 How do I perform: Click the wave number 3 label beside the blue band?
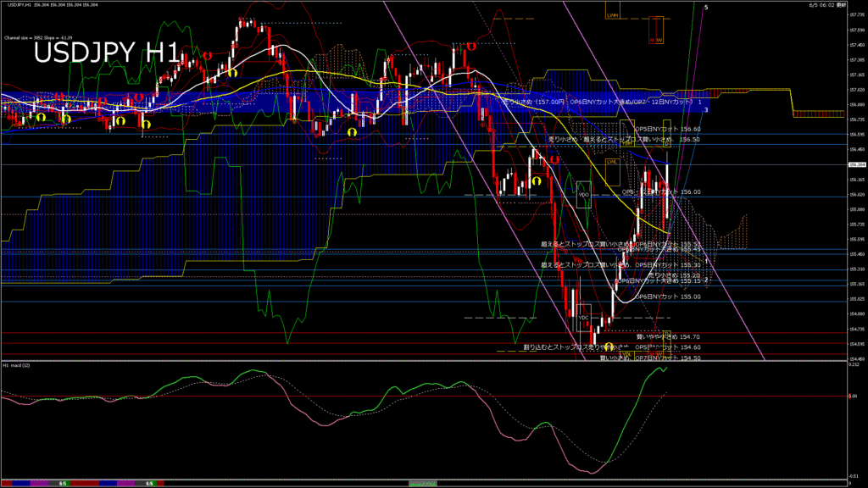point(706,110)
